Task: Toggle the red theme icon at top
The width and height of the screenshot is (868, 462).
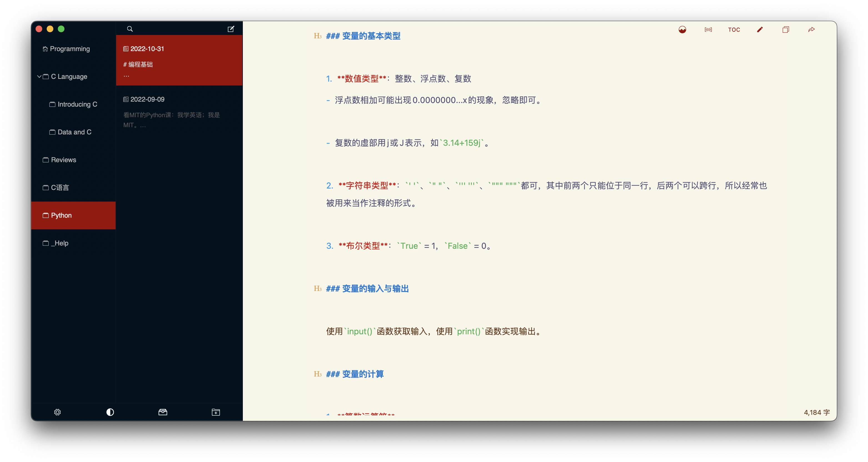Action: (682, 29)
